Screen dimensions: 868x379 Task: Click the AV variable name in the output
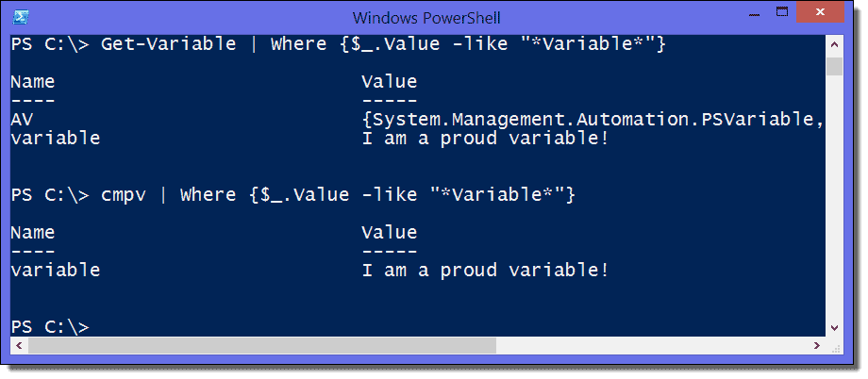[x=22, y=119]
